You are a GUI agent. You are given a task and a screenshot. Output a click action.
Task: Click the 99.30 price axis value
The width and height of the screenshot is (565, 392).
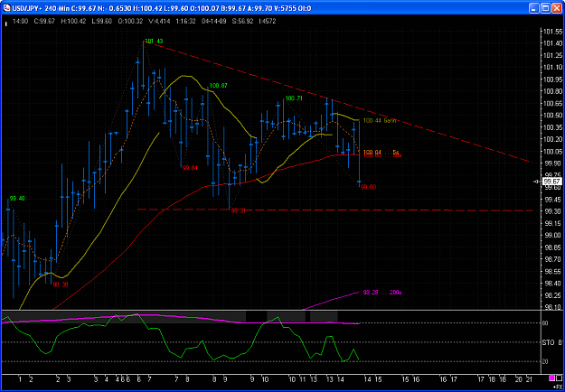[551, 211]
